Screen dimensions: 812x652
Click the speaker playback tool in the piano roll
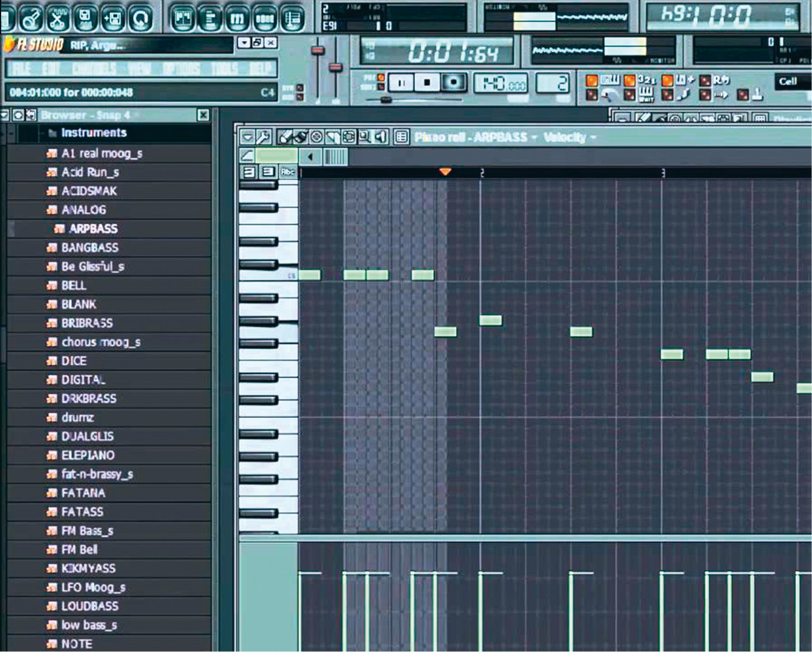[380, 137]
